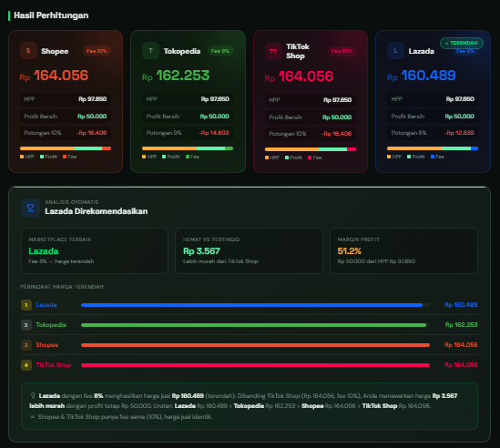Viewport: 500px width, 448px height.
Task: Click rank badge 2 next to Tokopedia
Action: coord(26,325)
